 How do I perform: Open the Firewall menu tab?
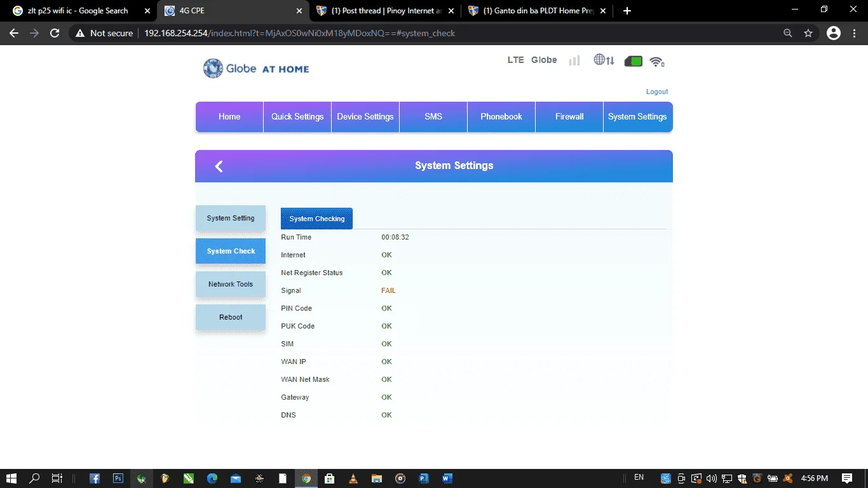[x=569, y=117]
